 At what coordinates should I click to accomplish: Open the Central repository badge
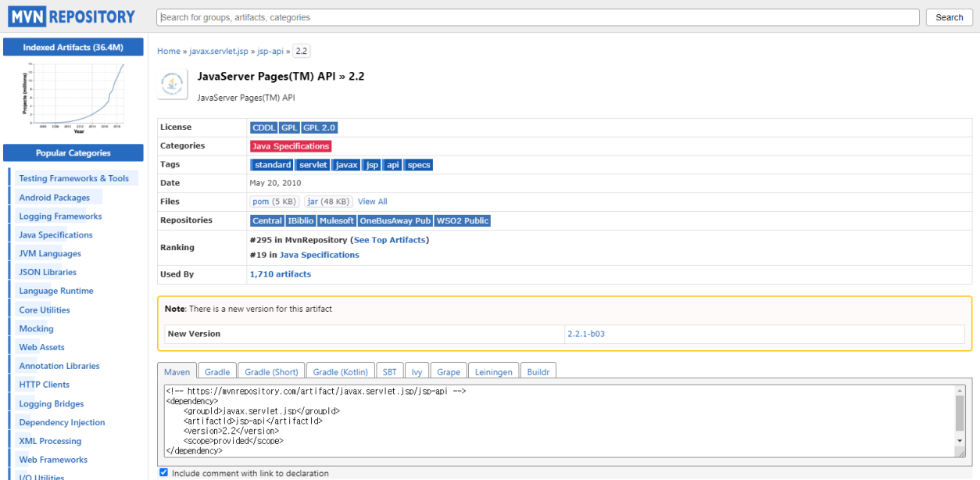point(267,221)
